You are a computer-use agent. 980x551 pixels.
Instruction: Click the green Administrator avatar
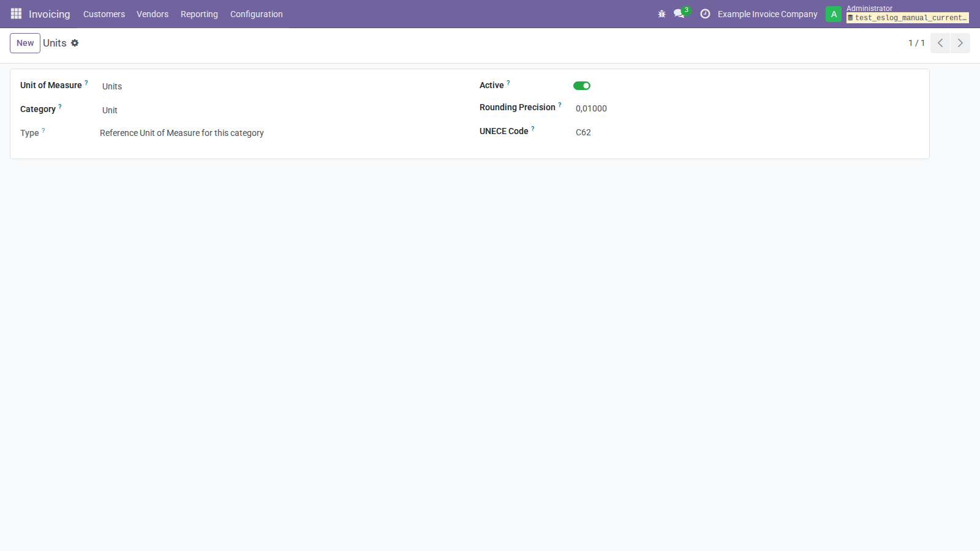point(834,14)
